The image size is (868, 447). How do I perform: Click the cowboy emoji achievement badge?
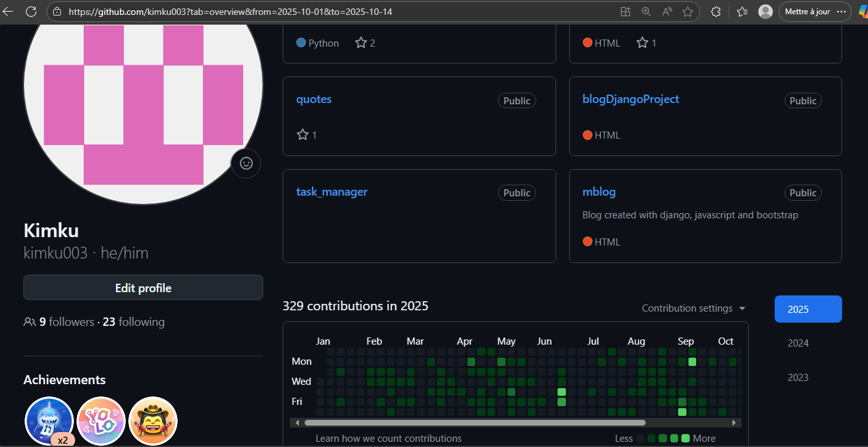[x=153, y=421]
